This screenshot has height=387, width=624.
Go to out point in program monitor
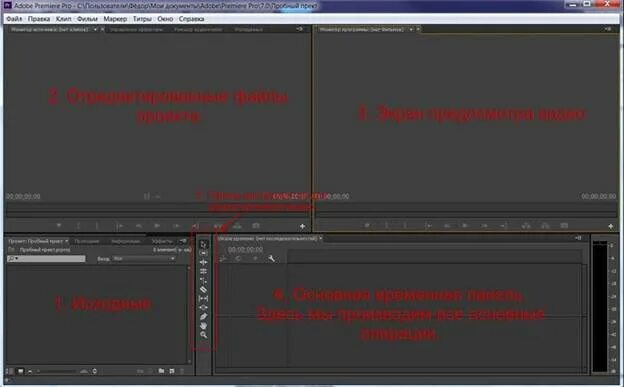click(503, 226)
